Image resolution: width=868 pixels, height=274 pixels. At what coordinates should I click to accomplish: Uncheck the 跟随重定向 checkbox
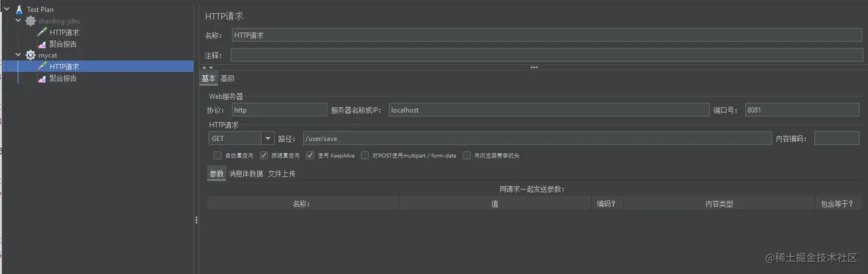click(x=264, y=155)
